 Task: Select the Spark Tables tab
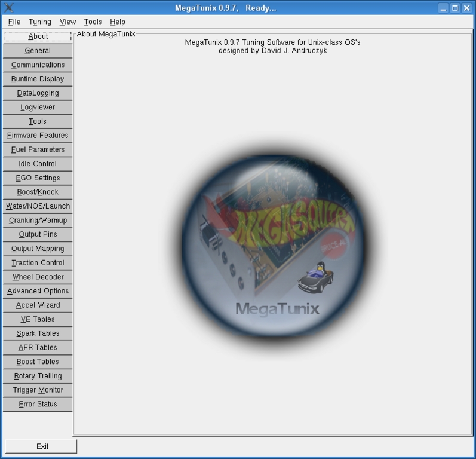click(38, 333)
